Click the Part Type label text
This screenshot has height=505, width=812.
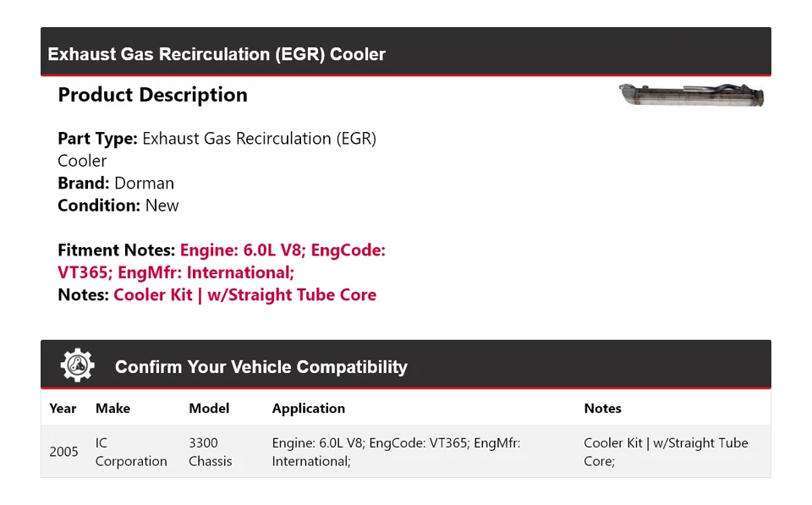[97, 138]
